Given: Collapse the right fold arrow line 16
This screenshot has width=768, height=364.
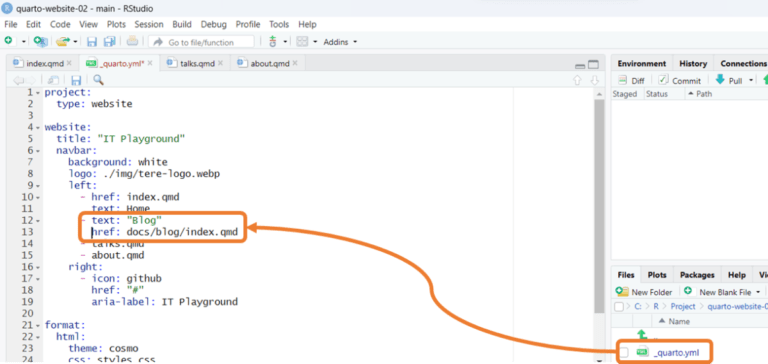Looking at the screenshot, I should 38,267.
